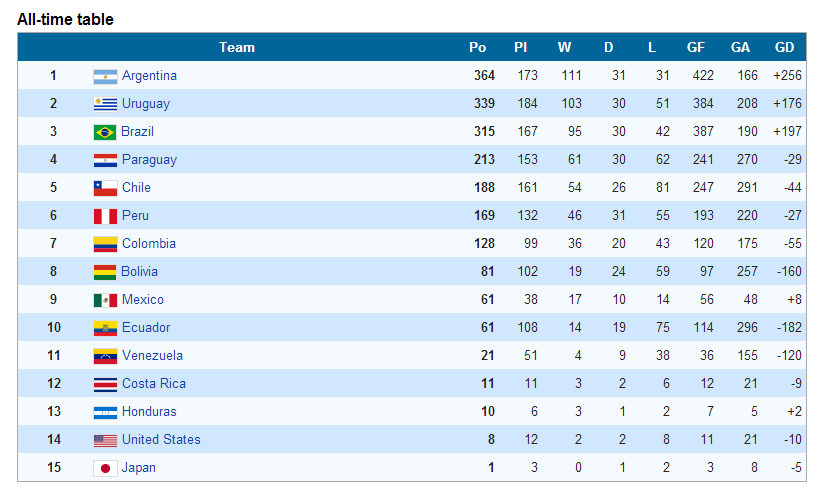Click the Chile flag icon
Image resolution: width=825 pixels, height=500 pixels.
tap(105, 188)
